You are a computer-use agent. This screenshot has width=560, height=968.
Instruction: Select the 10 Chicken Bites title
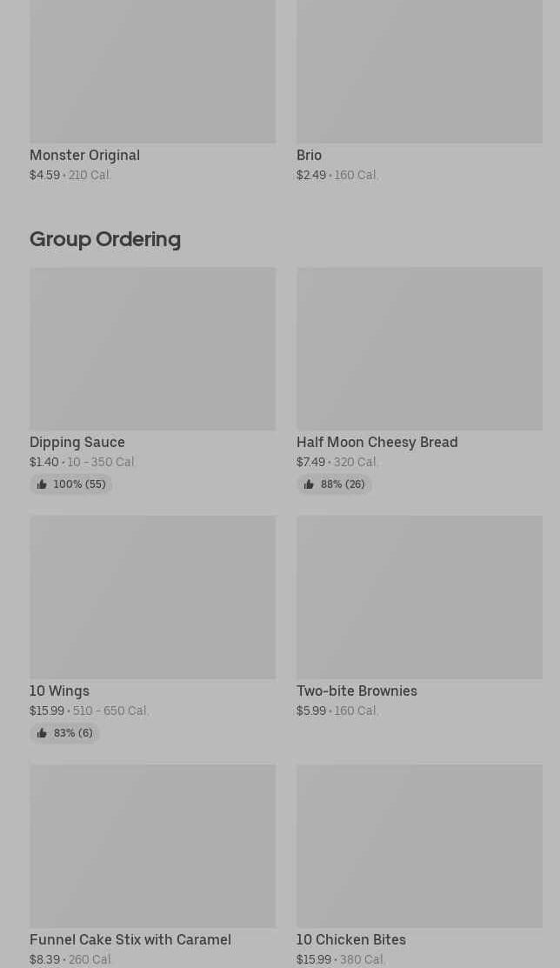350,939
